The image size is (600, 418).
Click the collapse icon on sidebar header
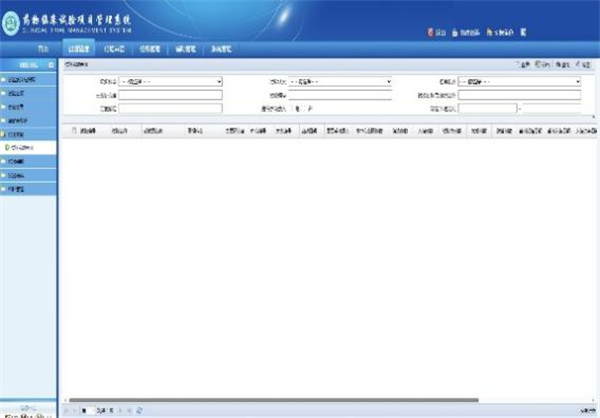(x=50, y=64)
